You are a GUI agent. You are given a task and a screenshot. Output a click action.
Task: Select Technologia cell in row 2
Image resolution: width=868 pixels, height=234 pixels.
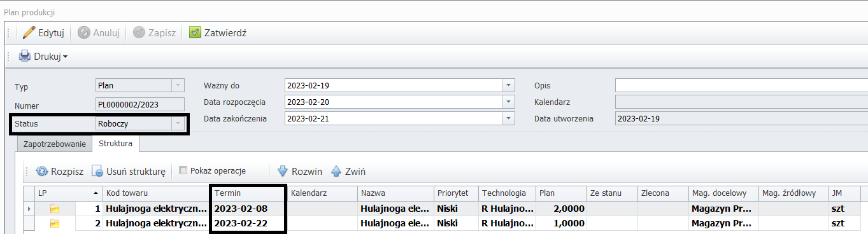(506, 223)
